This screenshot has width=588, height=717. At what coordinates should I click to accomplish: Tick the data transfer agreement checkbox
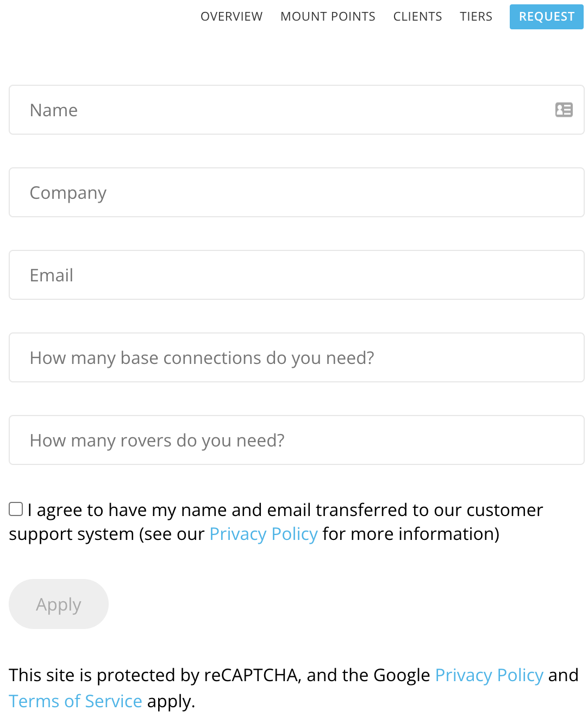16,509
